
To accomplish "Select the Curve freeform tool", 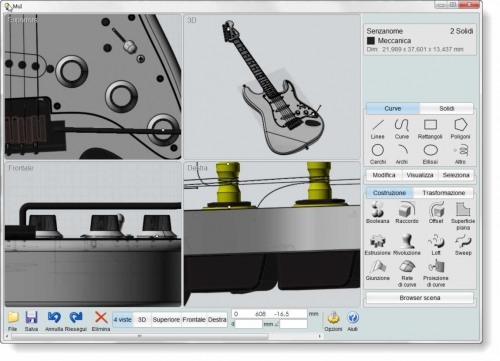I will [402, 129].
